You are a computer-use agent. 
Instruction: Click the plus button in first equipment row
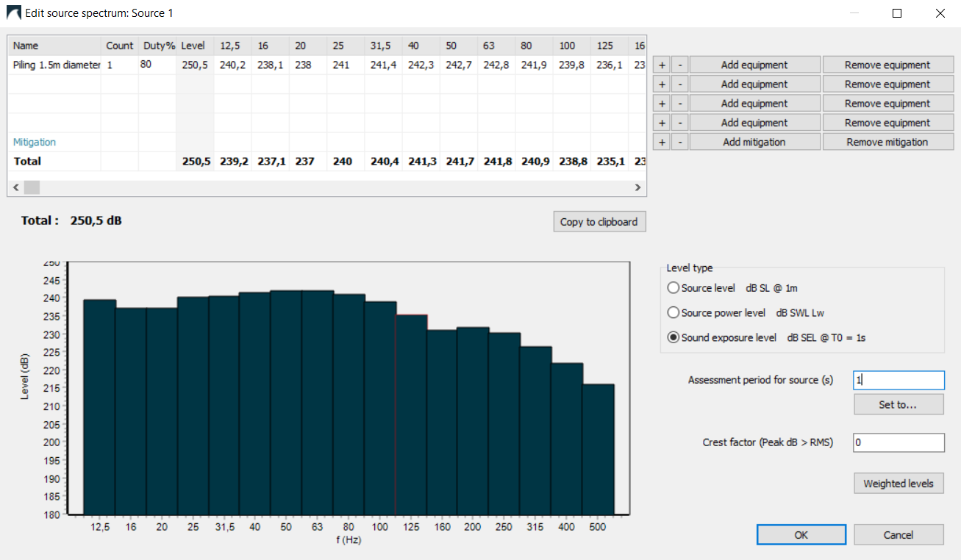click(x=662, y=65)
